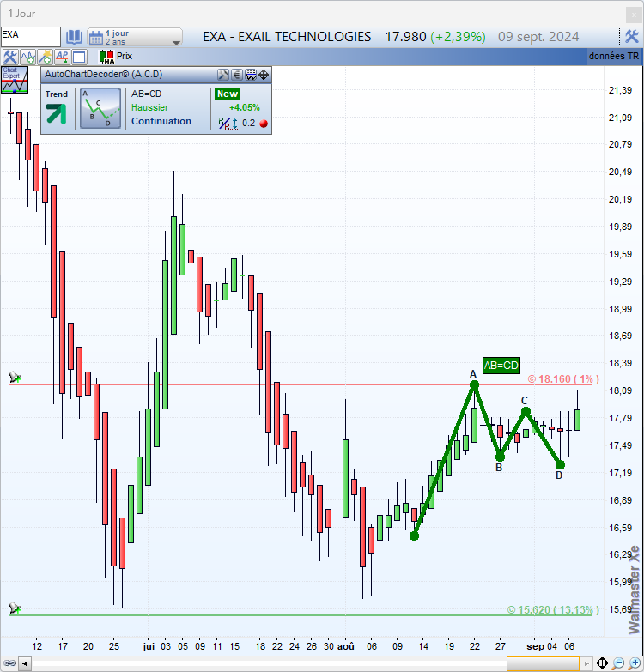Click the alert bell on green 15.620 line
Image resolution: width=644 pixels, height=672 pixels.
click(x=15, y=608)
